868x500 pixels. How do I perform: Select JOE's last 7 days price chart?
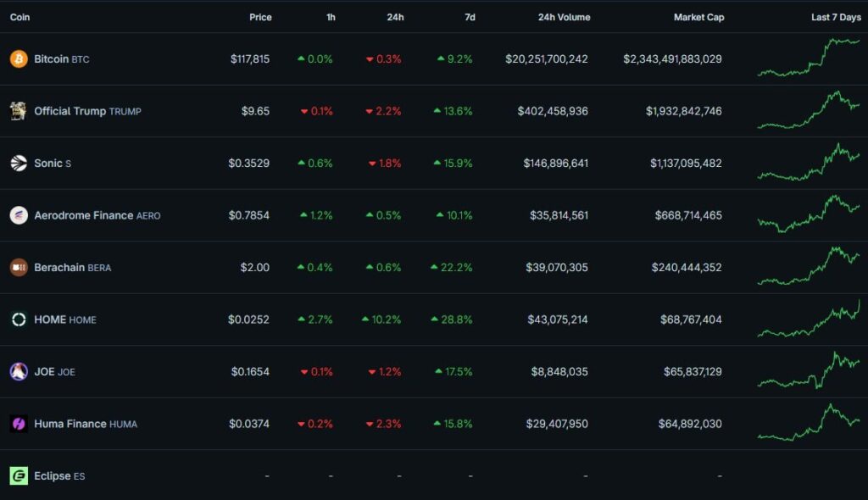807,371
